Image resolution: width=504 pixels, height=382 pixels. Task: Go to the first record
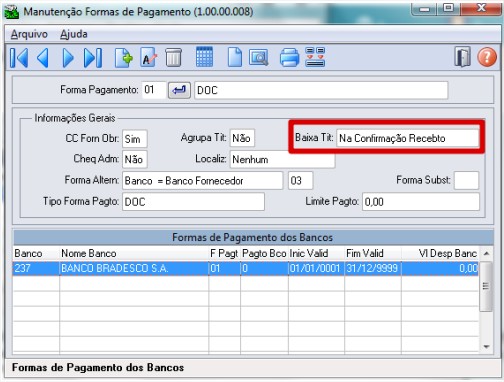(19, 58)
